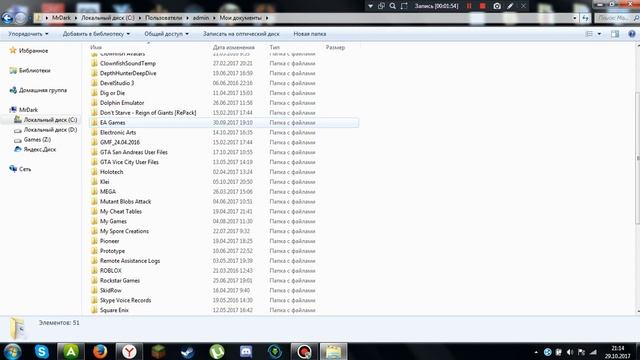Show hidden tray icons arrow

[536, 352]
